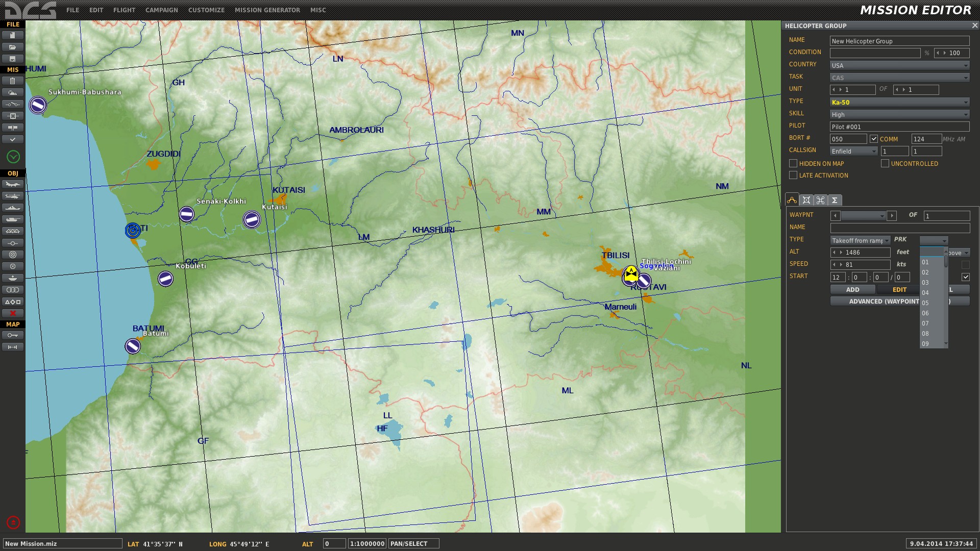Open the CAMPAIGN menu

pyautogui.click(x=162, y=10)
